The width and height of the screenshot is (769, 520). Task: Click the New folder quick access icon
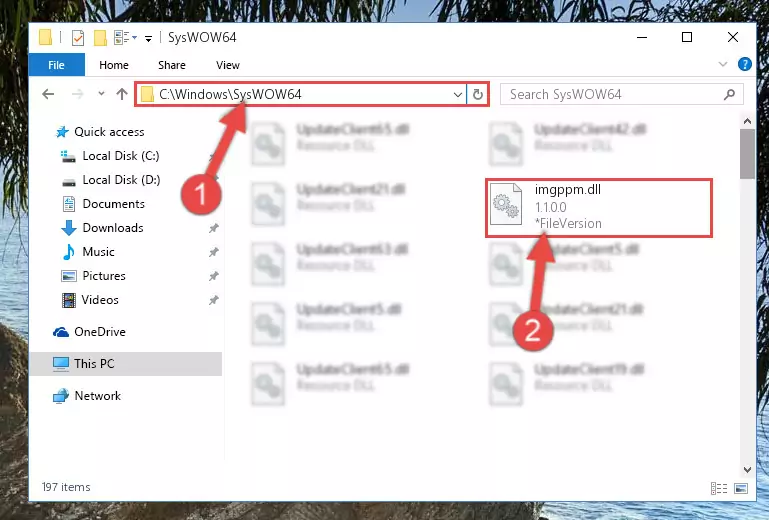[x=100, y=38]
